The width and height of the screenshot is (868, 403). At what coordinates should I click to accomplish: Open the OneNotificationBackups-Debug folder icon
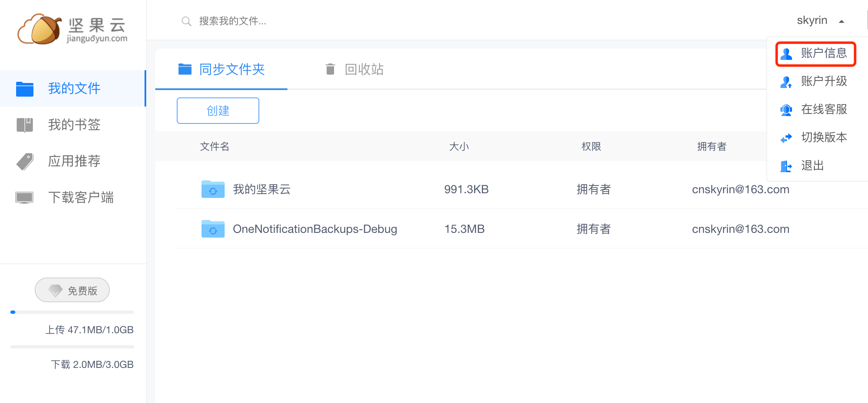pos(213,229)
